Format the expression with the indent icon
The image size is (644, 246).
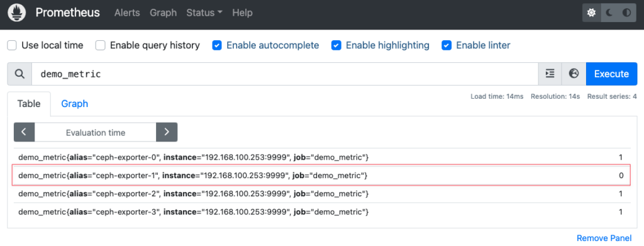(x=550, y=74)
